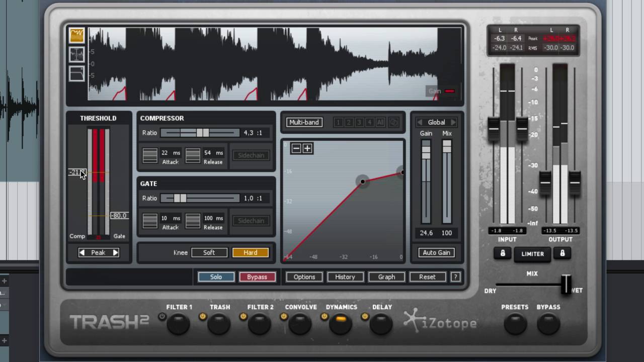Open the Dynamics module knob button
644x362 pixels.
341,324
